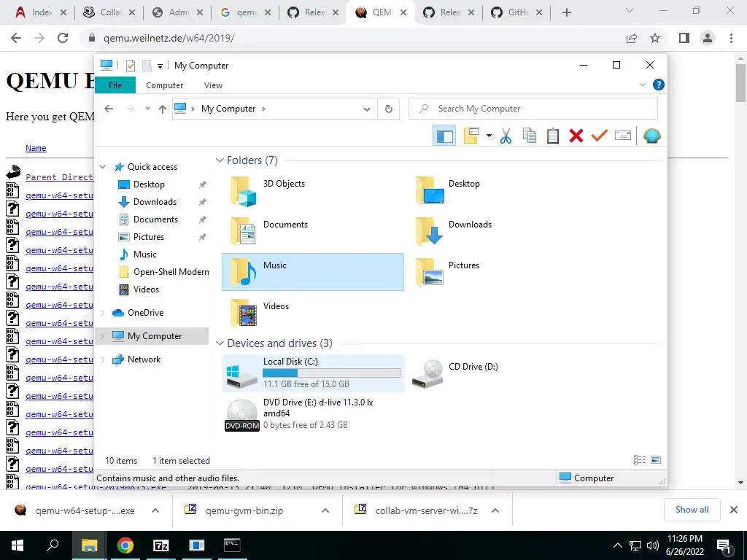The width and height of the screenshot is (747, 560).
Task: Open a new Chrome tab
Action: coord(566,12)
